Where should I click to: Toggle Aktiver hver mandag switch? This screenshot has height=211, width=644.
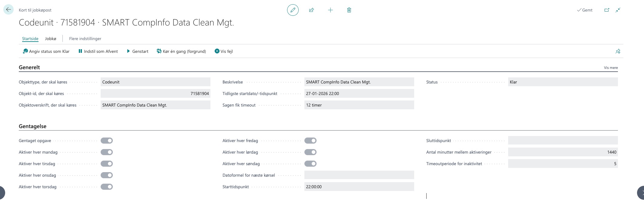(x=107, y=152)
